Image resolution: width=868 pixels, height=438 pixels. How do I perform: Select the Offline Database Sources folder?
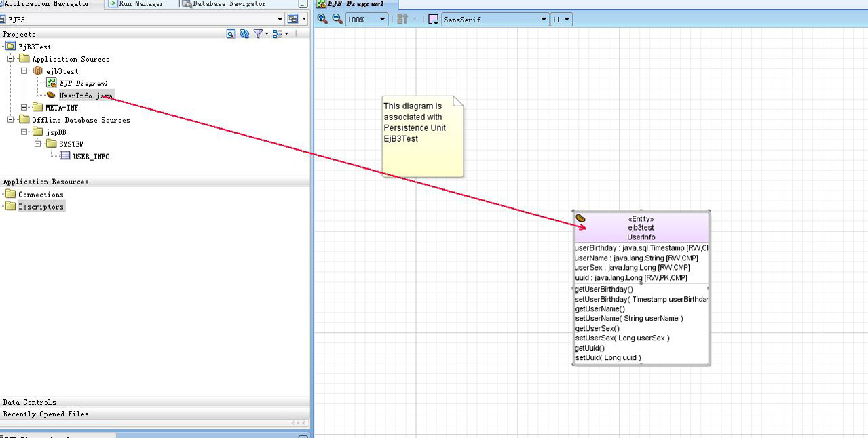81,120
